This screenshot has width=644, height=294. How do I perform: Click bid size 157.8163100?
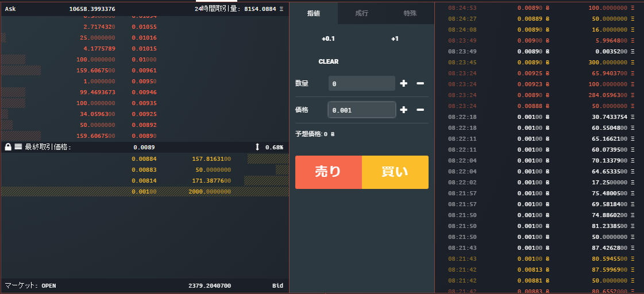pyautogui.click(x=211, y=158)
